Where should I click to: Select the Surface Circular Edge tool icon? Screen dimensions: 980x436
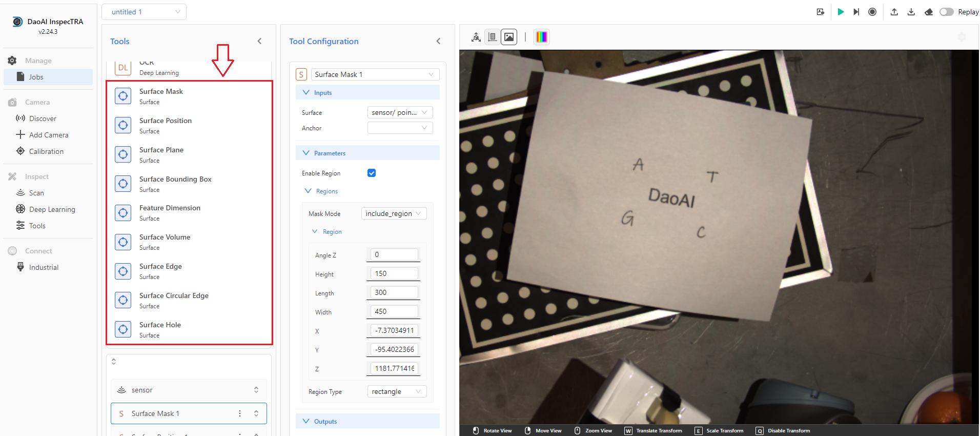[x=123, y=300]
